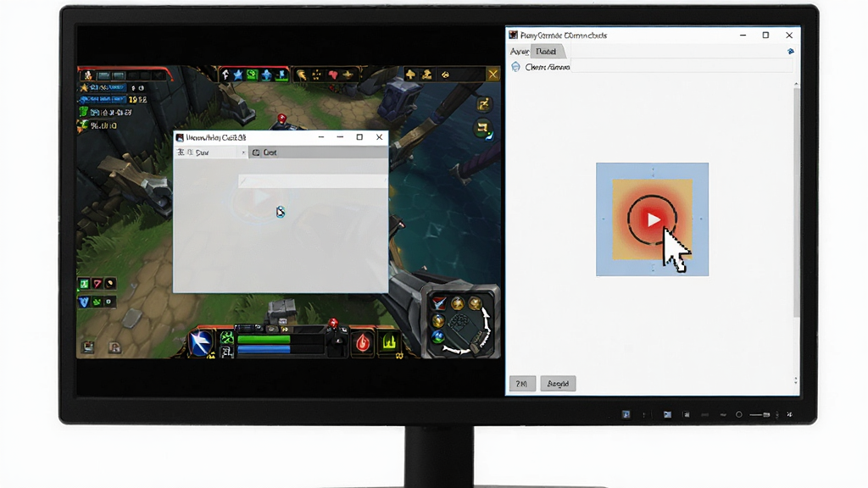Close the left tab using its small x

(243, 152)
